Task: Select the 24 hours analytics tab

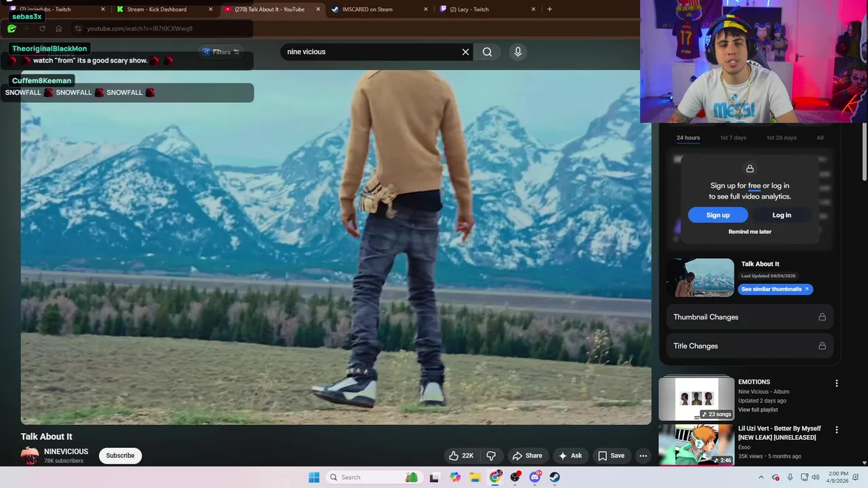Action: tap(688, 138)
